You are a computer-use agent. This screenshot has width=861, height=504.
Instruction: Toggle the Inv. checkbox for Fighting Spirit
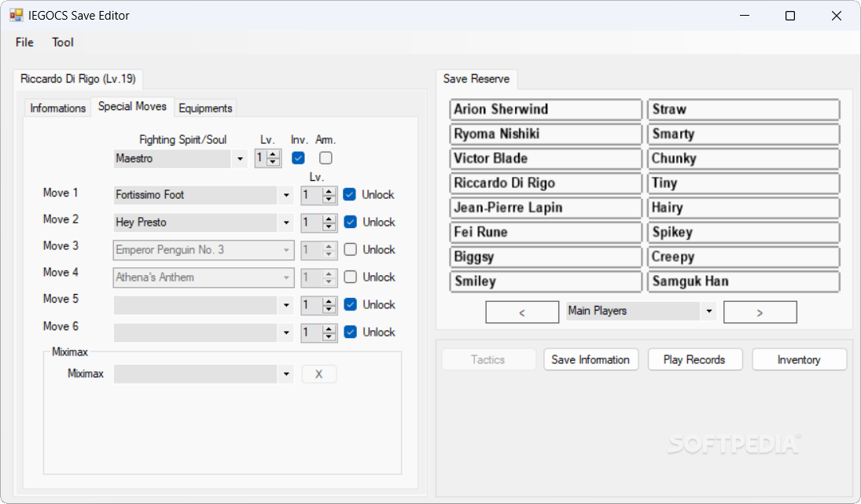pyautogui.click(x=298, y=158)
